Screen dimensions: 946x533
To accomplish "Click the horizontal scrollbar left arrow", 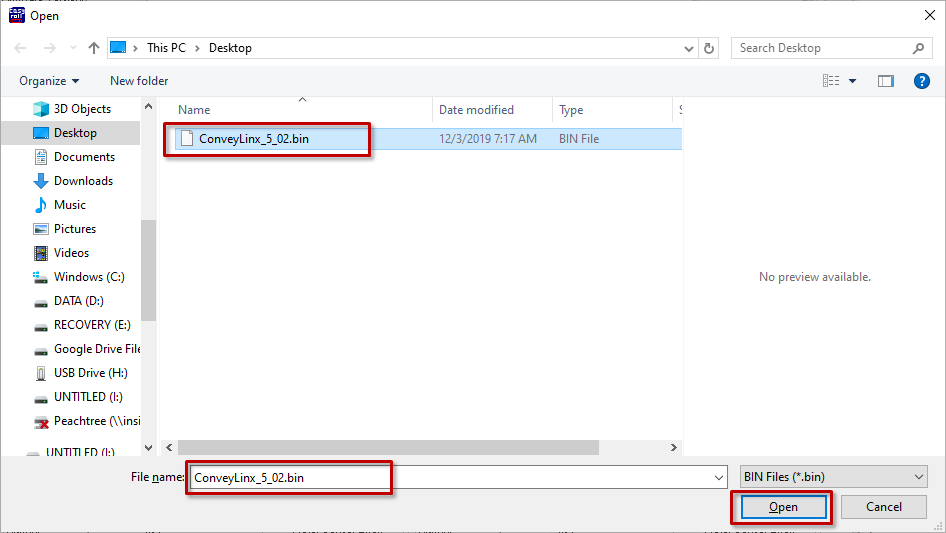I will [169, 447].
